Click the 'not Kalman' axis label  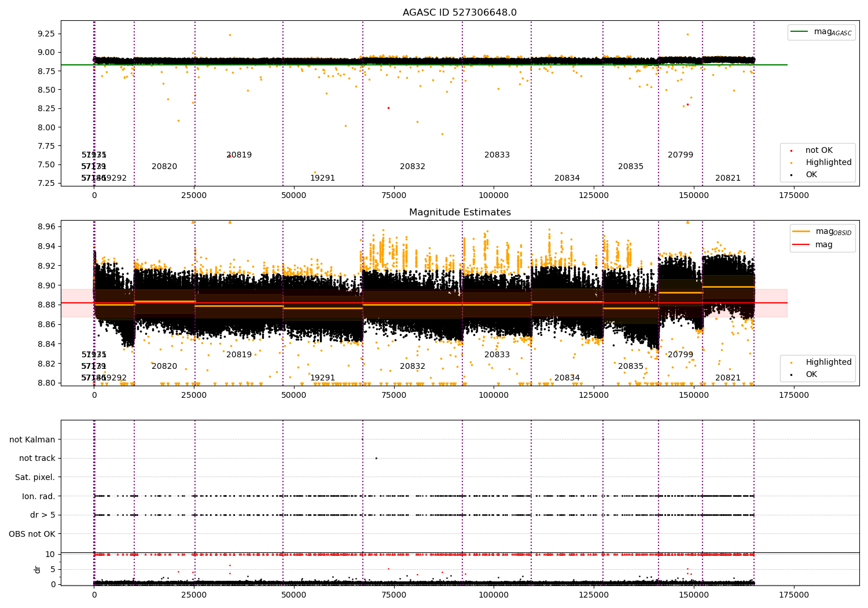coord(32,439)
